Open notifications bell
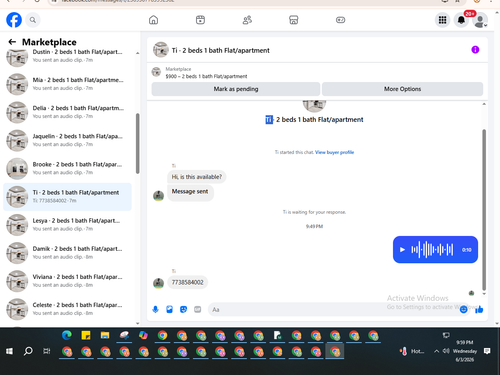The height and width of the screenshot is (375, 500). 461,20
